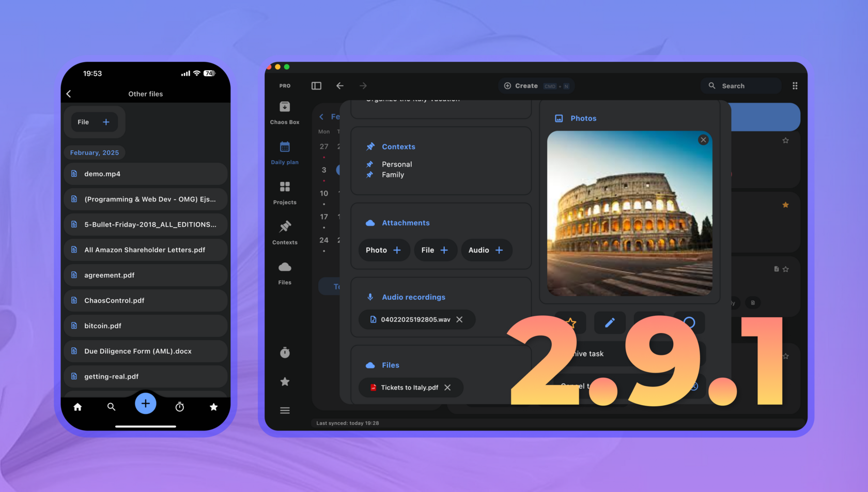Toggle the filled orange star favorite
868x492 pixels.
tap(785, 205)
